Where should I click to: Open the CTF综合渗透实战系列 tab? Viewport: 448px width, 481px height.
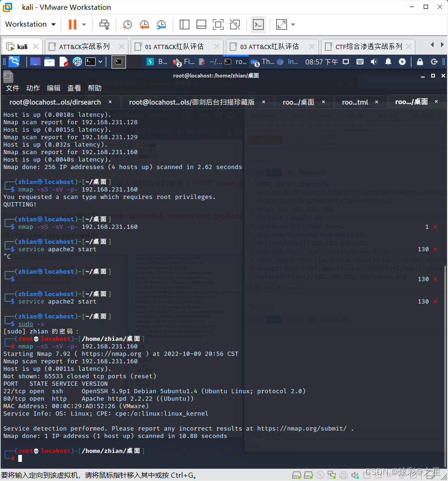(x=368, y=47)
